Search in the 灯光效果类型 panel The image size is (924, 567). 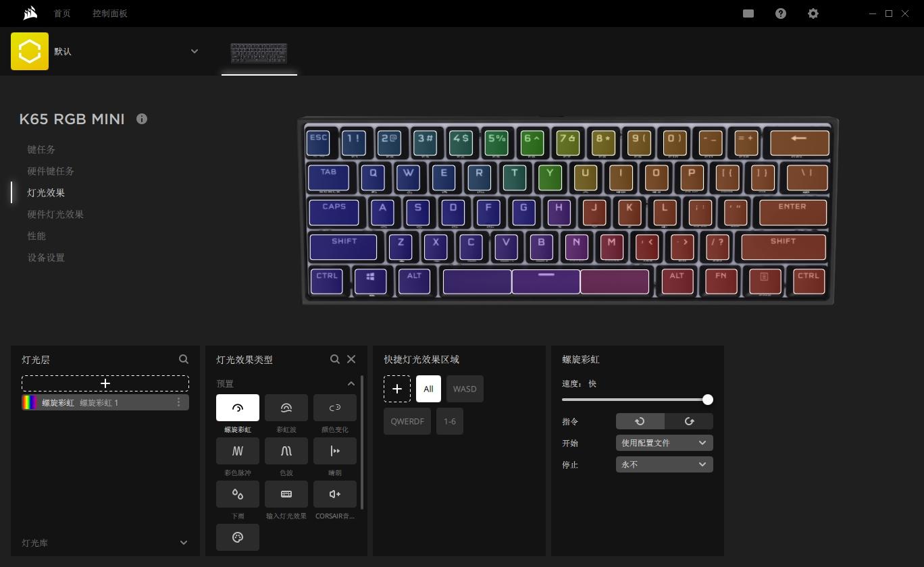coord(335,360)
